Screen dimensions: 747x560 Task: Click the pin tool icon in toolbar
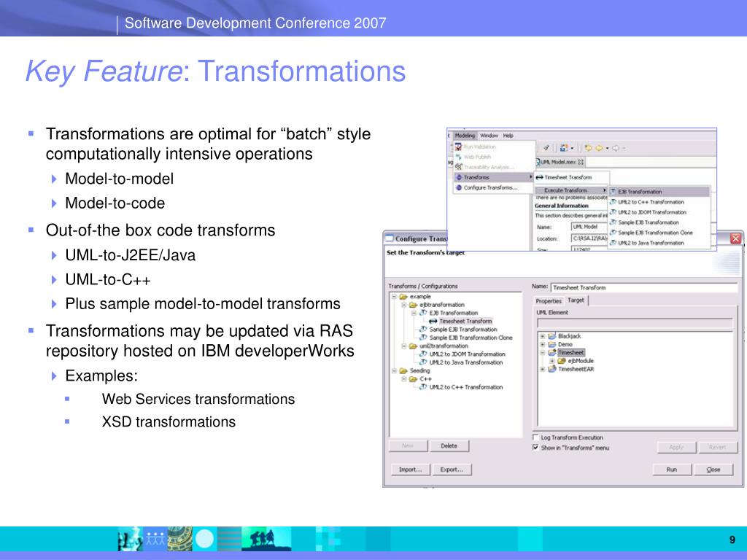[546, 148]
